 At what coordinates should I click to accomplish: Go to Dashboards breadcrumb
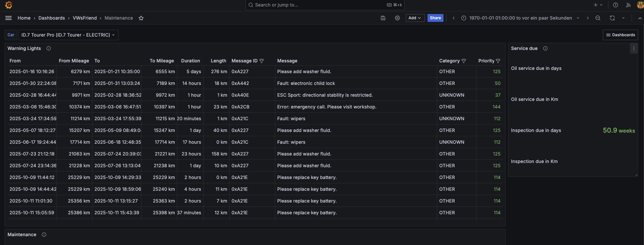point(52,18)
